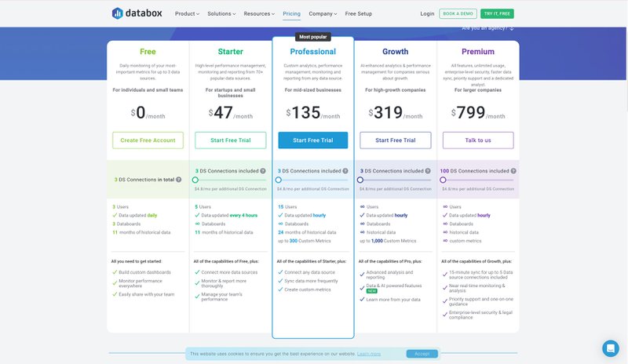The image size is (628, 364).
Task: Click help icon for Professional DS Connections included
Action: pos(345,170)
